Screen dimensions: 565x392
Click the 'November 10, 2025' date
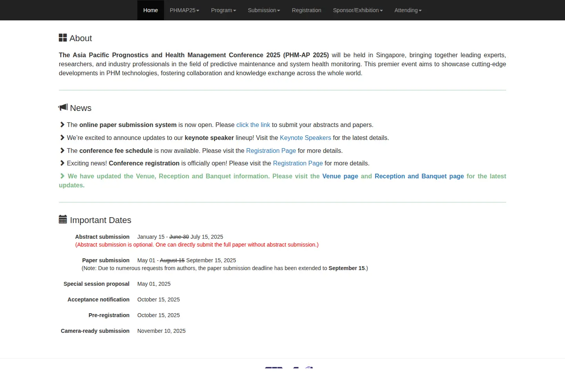pos(161,331)
